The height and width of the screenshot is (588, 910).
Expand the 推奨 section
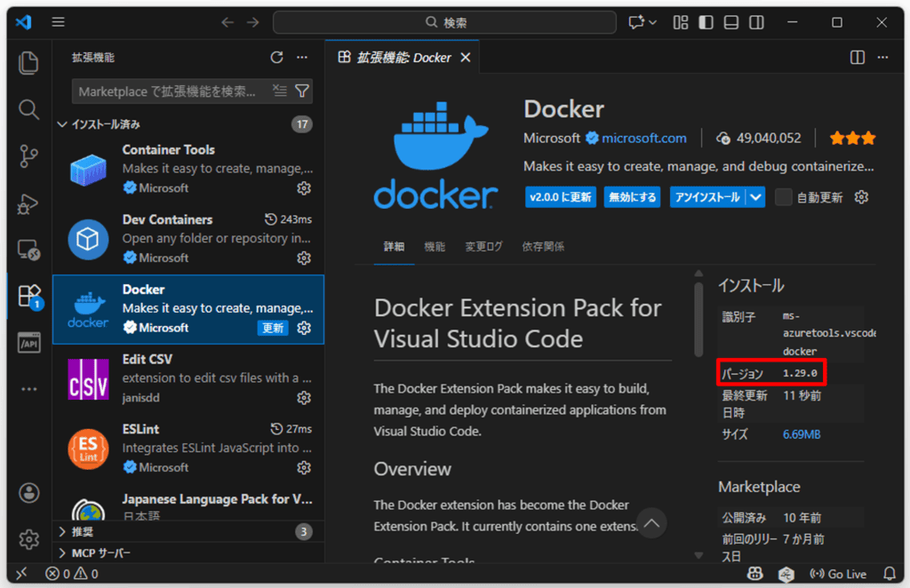(82, 531)
